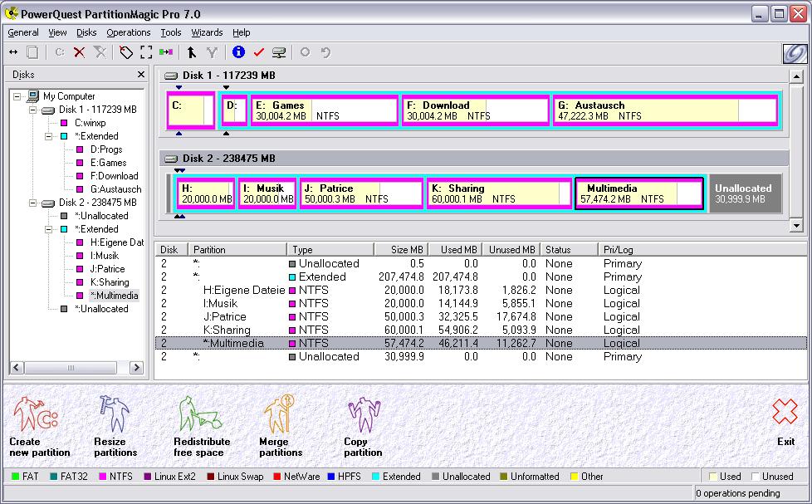Viewport: 812px width, 504px height.
Task: Click the grayed Undo last change icon
Action: [325, 52]
